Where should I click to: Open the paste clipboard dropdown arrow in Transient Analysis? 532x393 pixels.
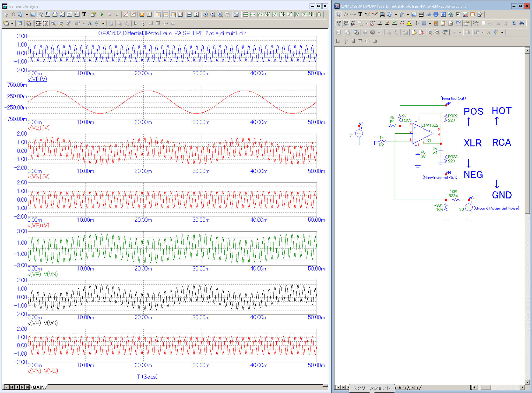coord(12,23)
